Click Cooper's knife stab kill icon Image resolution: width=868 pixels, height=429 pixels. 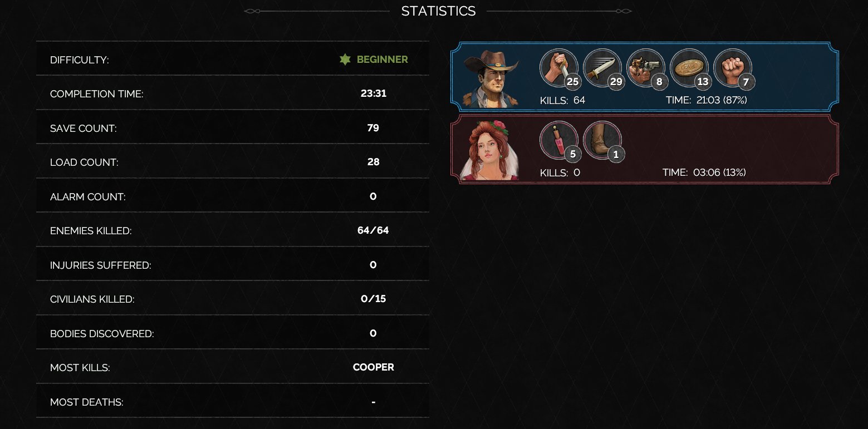point(559,68)
